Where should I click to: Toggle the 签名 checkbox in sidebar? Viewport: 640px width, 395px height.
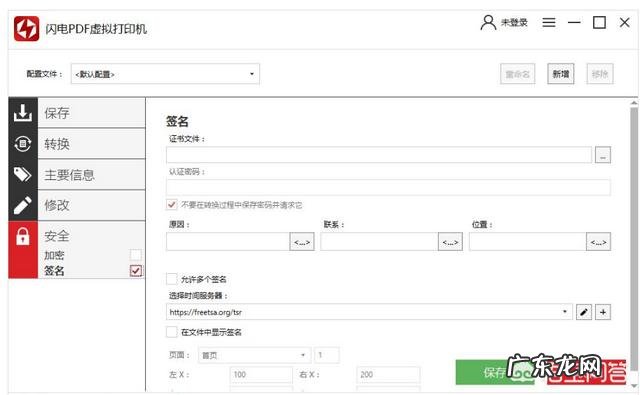136,271
